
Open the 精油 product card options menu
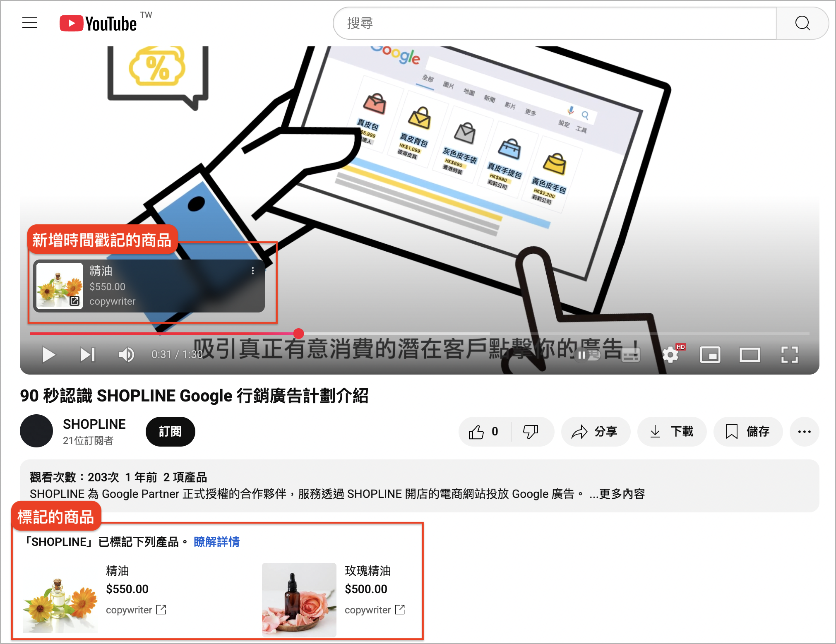253,271
